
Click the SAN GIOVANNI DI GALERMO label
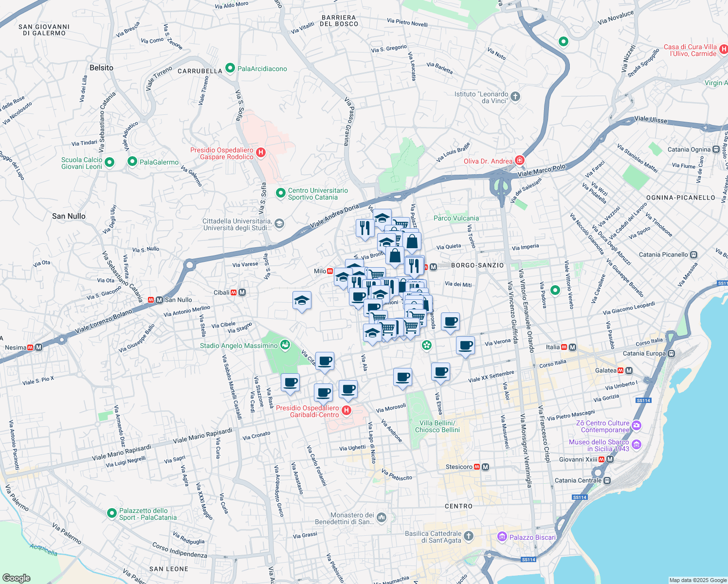(x=44, y=30)
